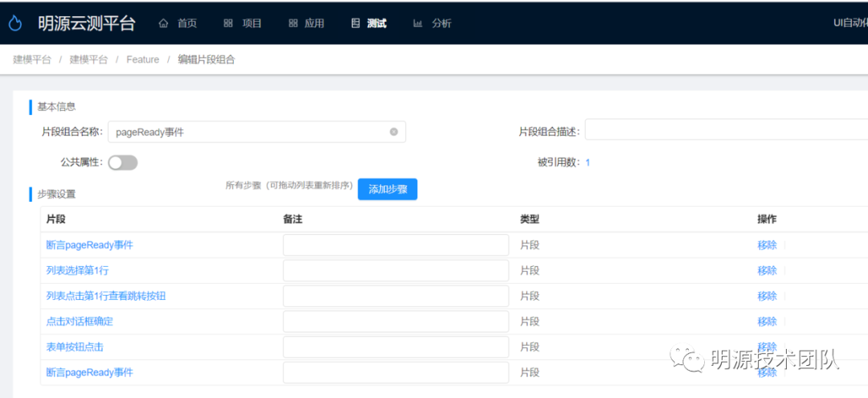Click the 步骤设置 section heading

(56, 195)
